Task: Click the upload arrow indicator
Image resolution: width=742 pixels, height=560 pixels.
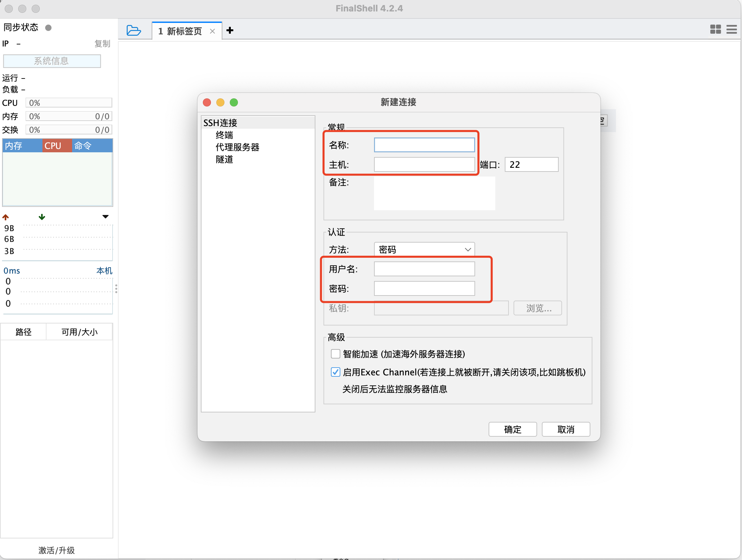Action: tap(6, 217)
